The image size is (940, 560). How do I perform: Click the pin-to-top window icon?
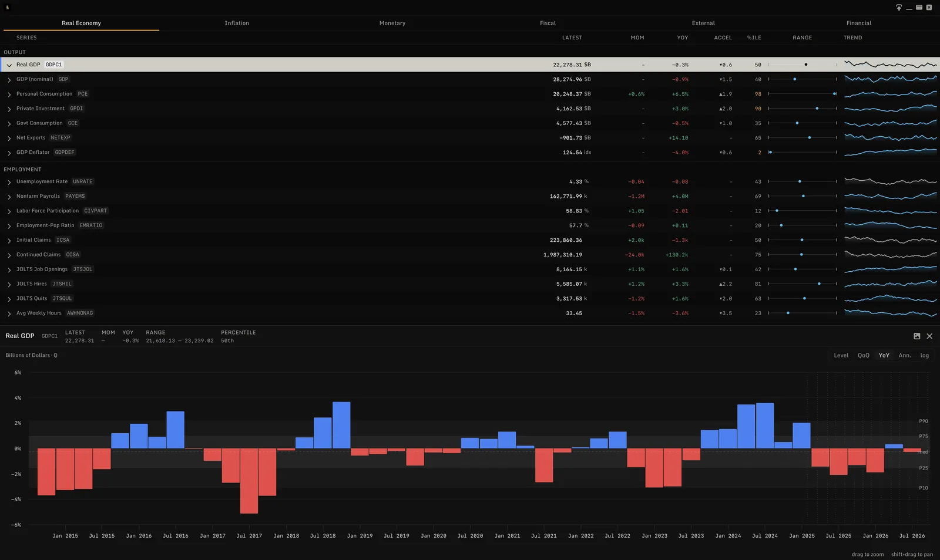point(899,8)
